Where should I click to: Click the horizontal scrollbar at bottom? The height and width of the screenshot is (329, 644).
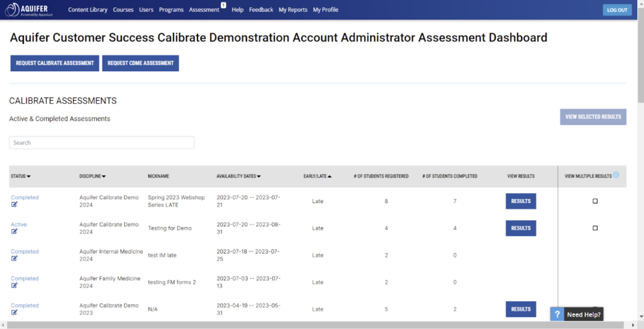point(316,325)
